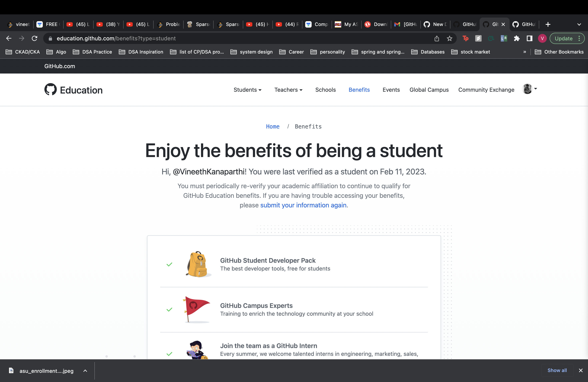Click the share icon in the address bar
Screen dimensions: 588x382
[437, 39]
